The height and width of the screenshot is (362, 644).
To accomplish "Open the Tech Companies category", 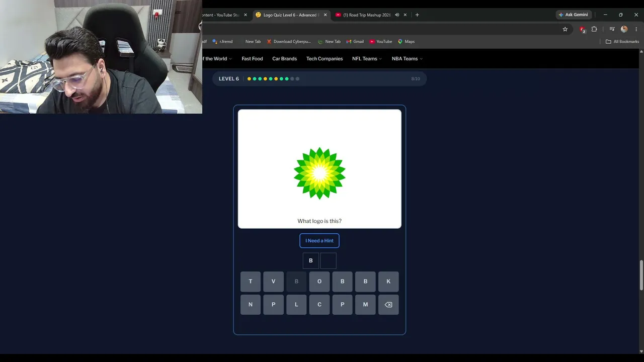I will [x=325, y=59].
